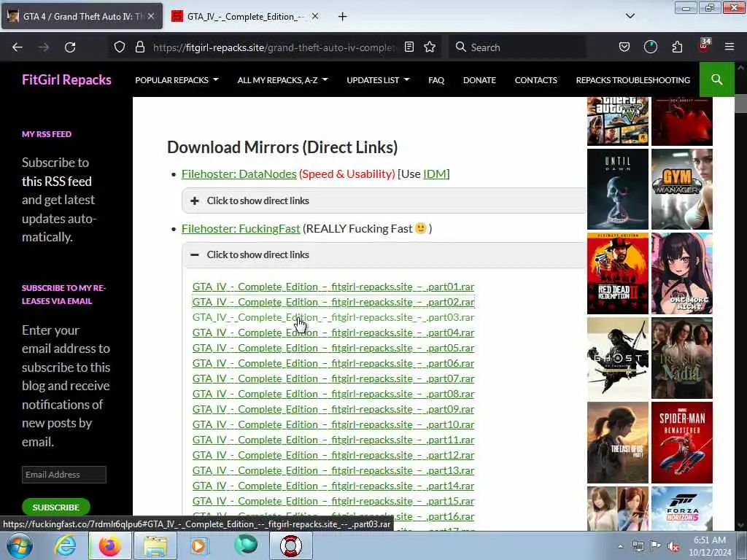The height and width of the screenshot is (560, 747).
Task: Expand the ALL MY REPACKS, A-Z menu
Action: click(x=282, y=80)
